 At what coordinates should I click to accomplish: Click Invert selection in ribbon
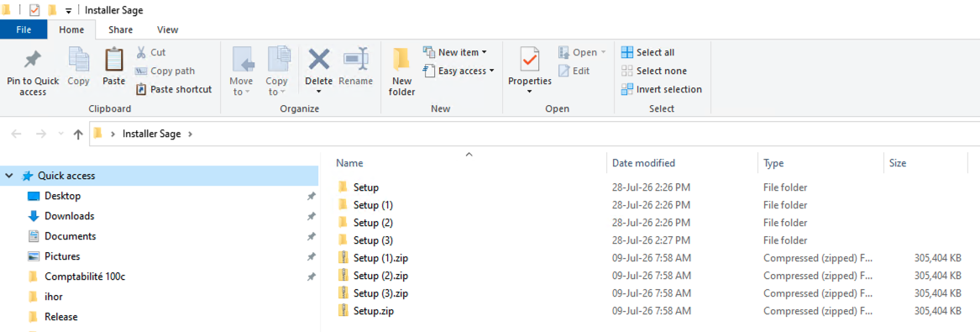(661, 89)
